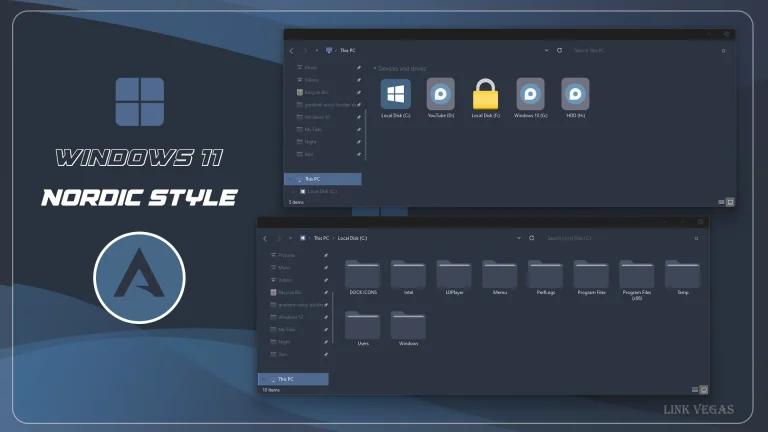Click the drive icon in Local Disk address bar

coord(303,238)
